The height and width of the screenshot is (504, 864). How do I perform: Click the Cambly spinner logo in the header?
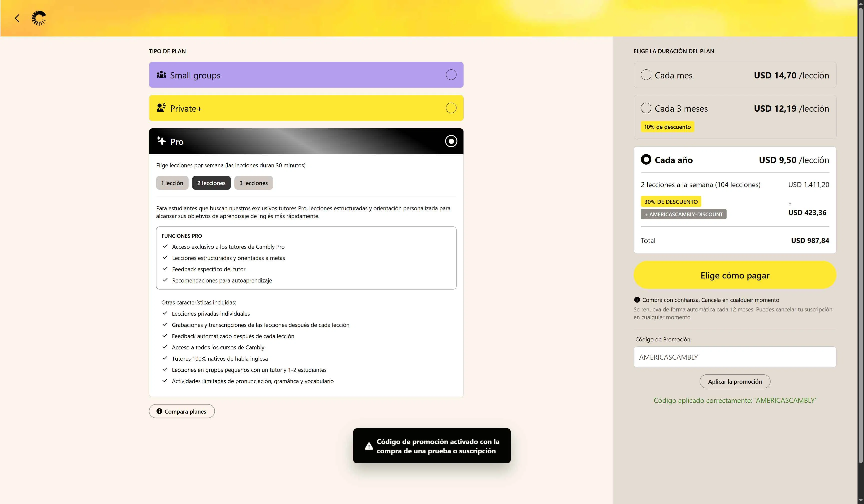pyautogui.click(x=39, y=18)
